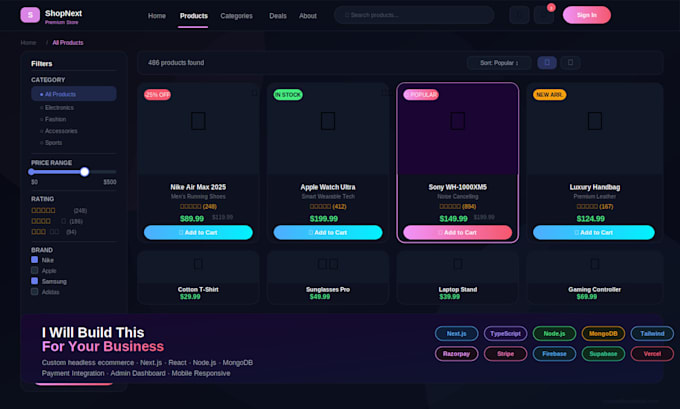Image resolution: width=680 pixels, height=409 pixels.
Task: Select the All Products category filter
Action: click(74, 94)
